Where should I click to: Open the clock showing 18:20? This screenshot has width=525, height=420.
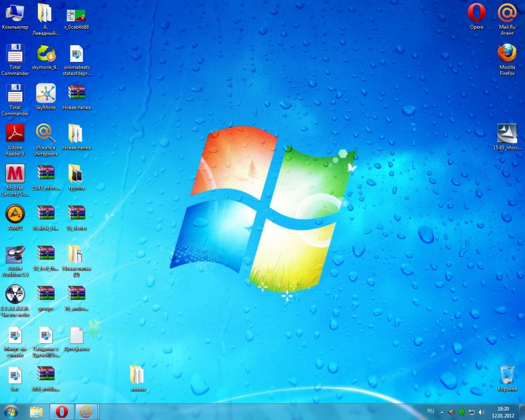pyautogui.click(x=503, y=412)
